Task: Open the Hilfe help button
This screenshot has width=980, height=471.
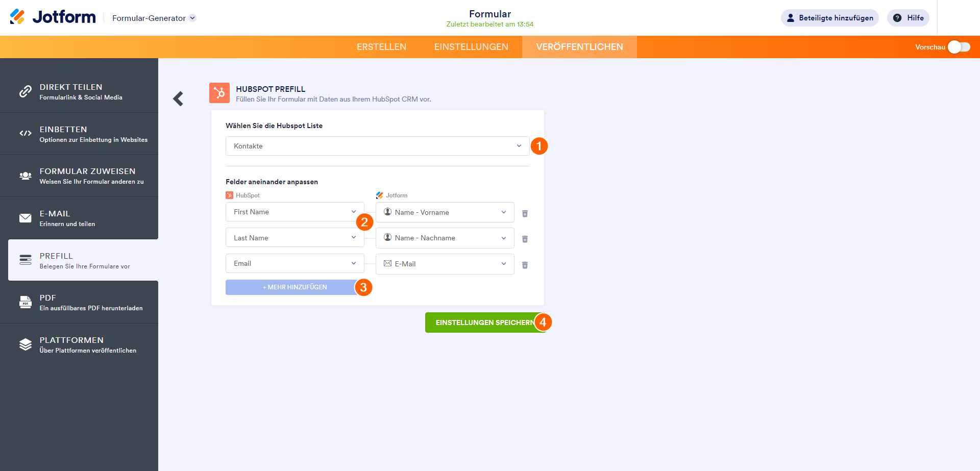Action: pyautogui.click(x=908, y=18)
